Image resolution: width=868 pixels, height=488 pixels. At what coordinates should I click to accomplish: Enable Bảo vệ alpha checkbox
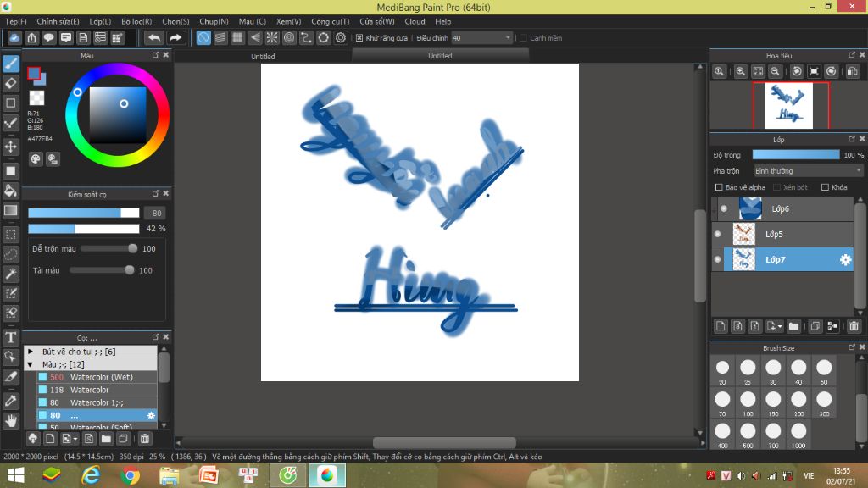(719, 187)
